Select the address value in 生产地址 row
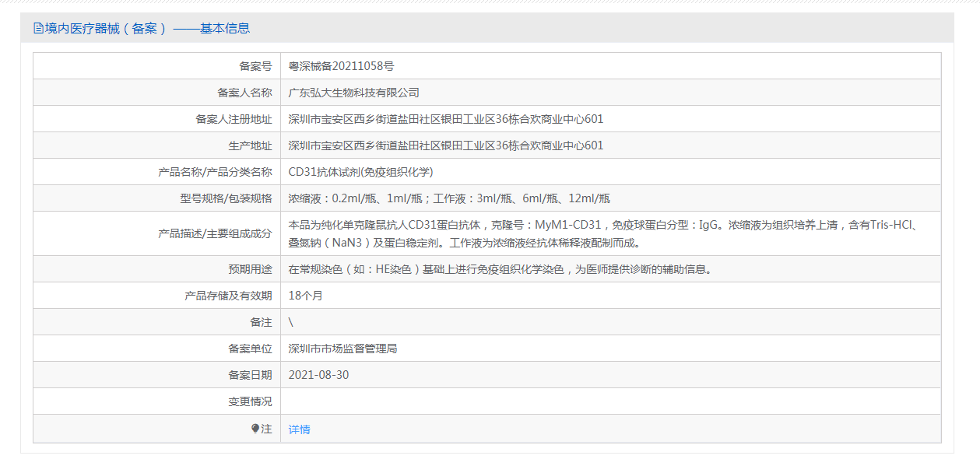This screenshot has width=980, height=466. 446,145
